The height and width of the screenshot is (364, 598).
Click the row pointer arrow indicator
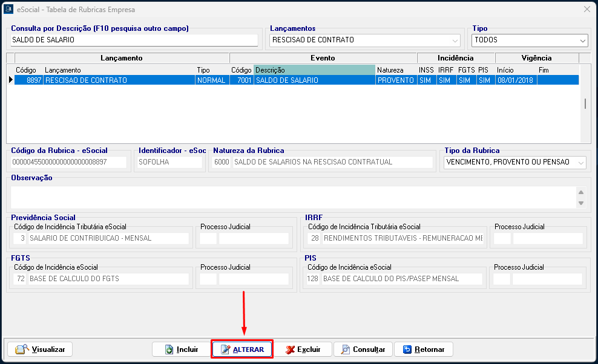point(10,80)
